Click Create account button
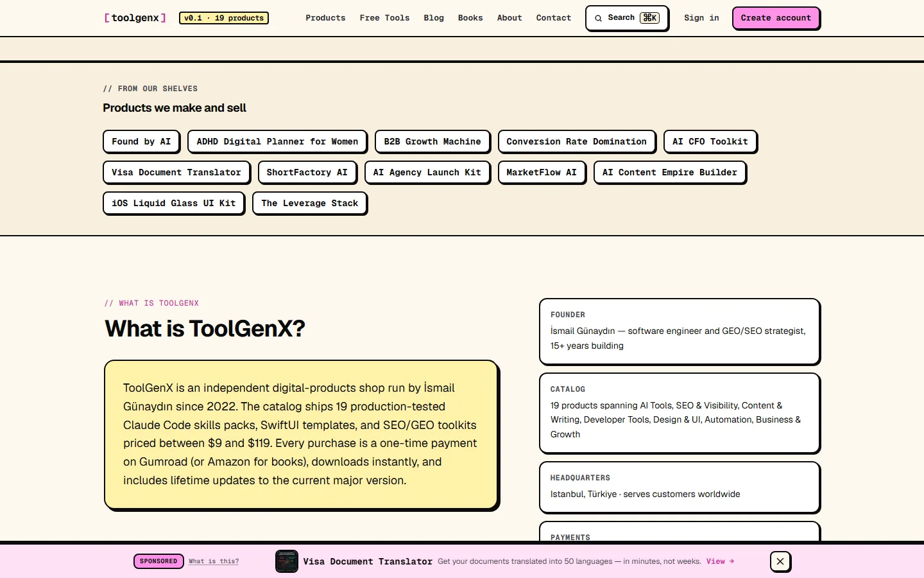Screen dimensions: 924x578 [776, 18]
